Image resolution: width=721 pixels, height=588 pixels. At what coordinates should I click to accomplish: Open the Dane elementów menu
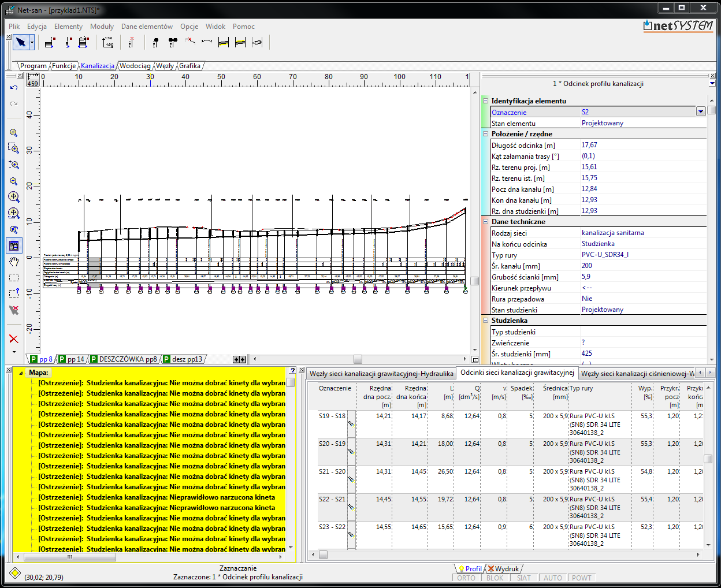147,27
